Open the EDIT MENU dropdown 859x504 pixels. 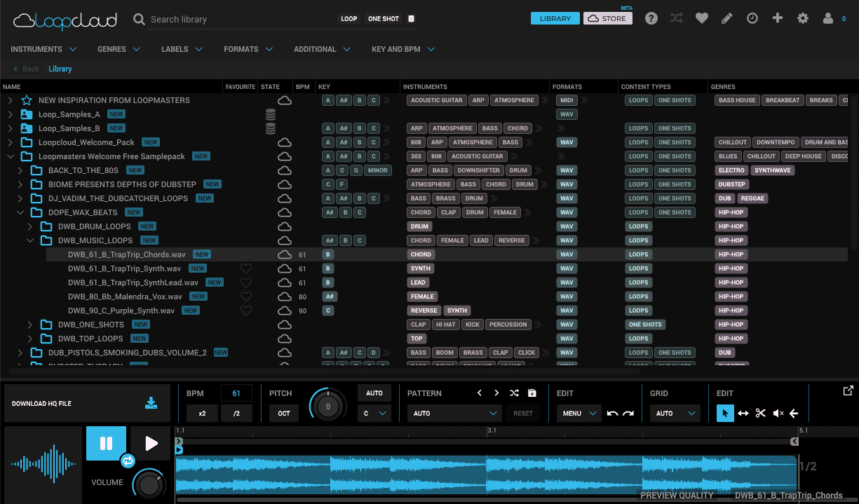[x=579, y=413]
